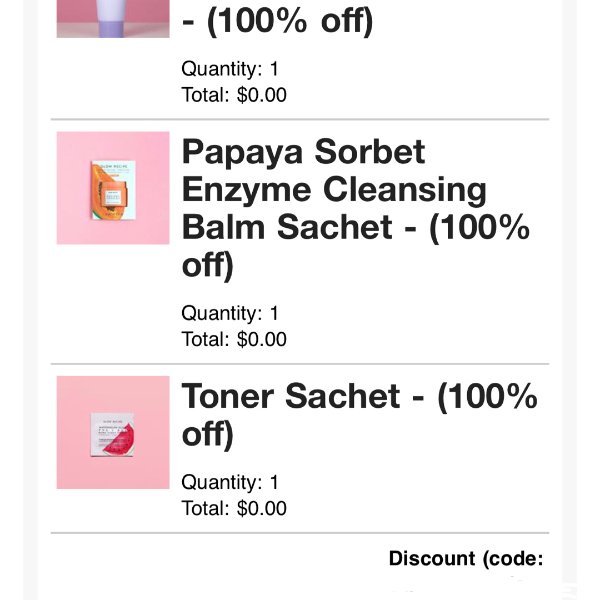Click the "Discount (code:" label
Viewport: 600px width, 600px height.
point(466,559)
